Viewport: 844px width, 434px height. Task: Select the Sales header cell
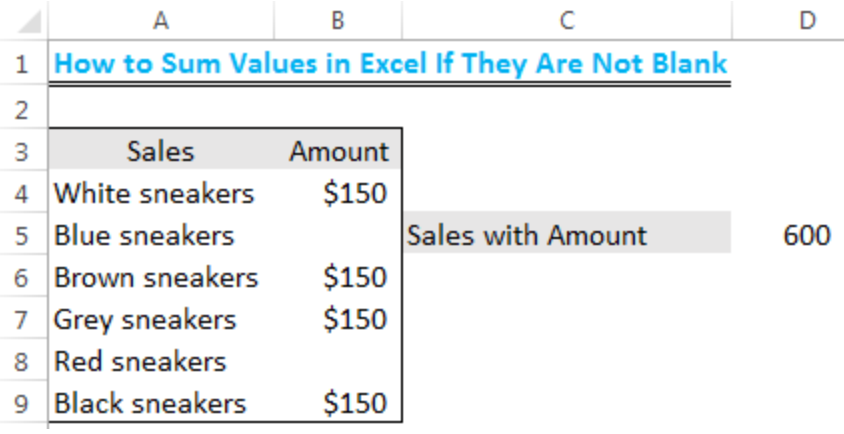pos(160,151)
